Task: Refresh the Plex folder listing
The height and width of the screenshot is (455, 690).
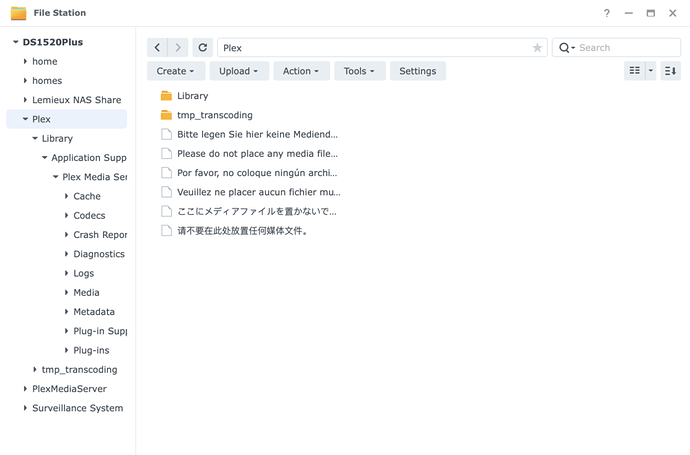Action: point(202,48)
